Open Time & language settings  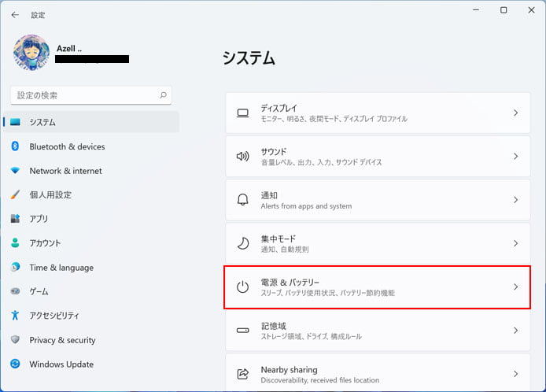(x=91, y=268)
